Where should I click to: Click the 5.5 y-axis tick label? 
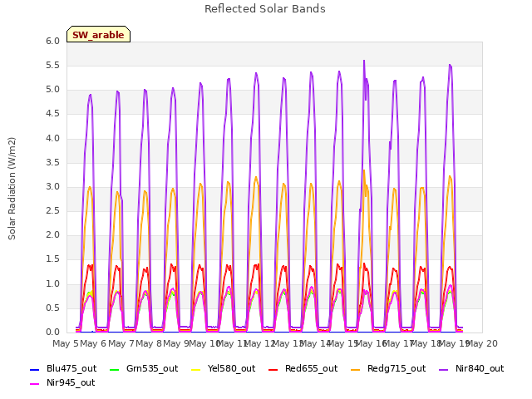click(x=52, y=66)
